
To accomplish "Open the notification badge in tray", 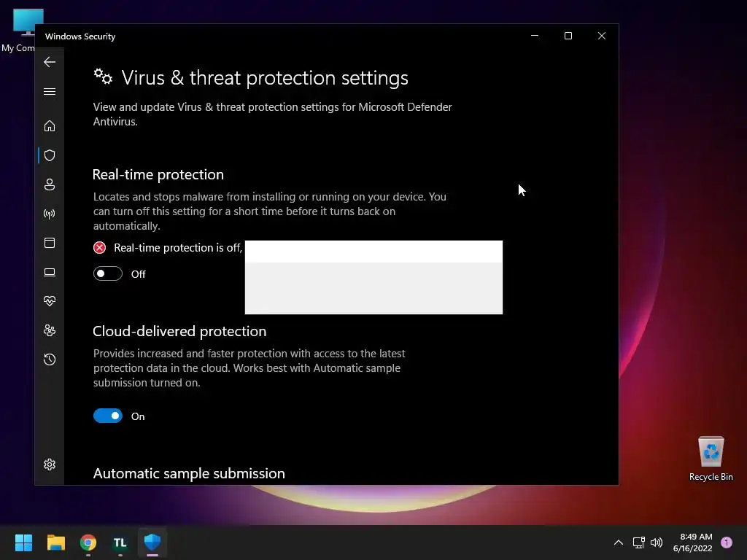I will [727, 542].
